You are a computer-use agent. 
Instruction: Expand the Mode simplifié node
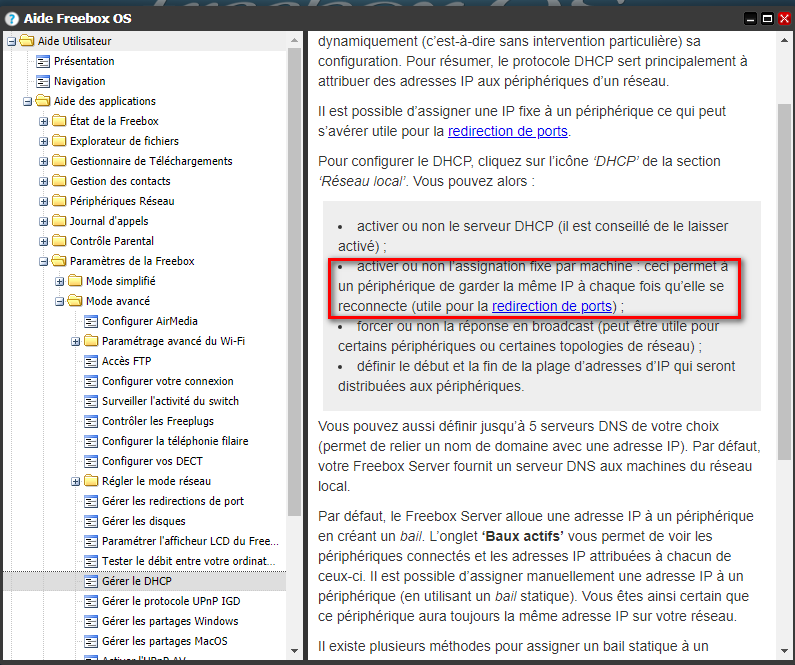[x=59, y=282]
